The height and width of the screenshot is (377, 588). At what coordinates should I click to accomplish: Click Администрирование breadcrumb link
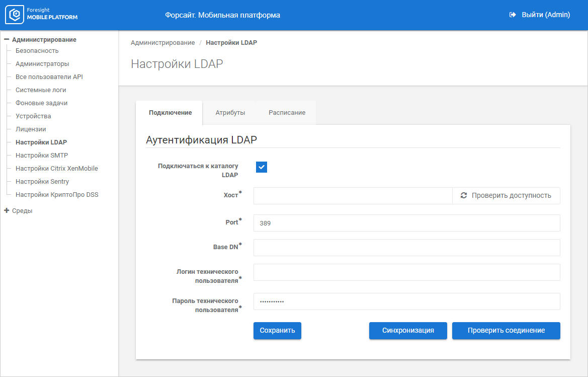pos(162,43)
